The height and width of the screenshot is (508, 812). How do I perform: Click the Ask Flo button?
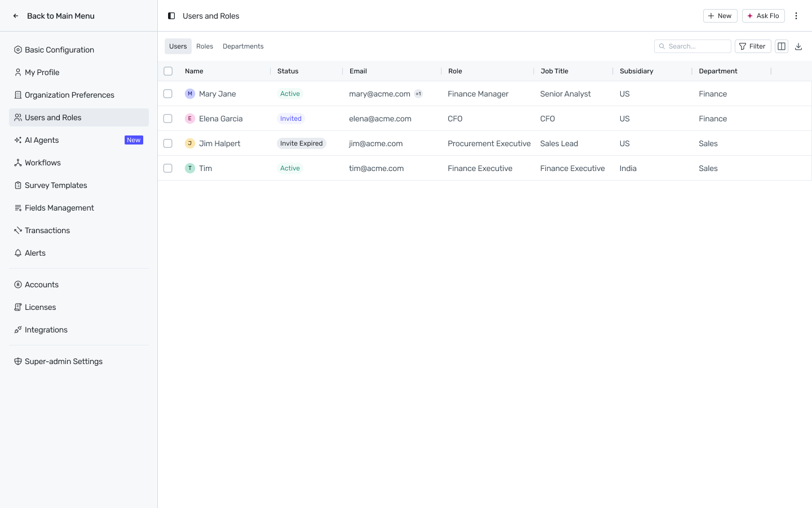click(764, 16)
